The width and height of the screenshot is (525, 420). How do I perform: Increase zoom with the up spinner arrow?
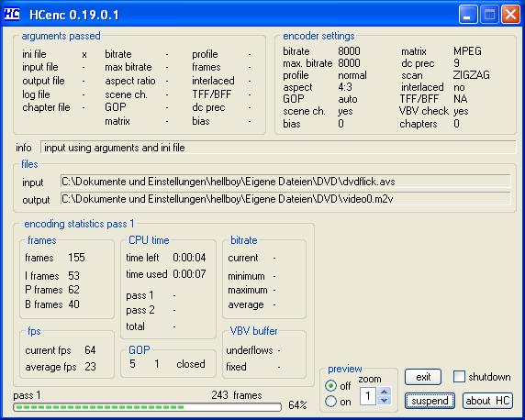click(x=384, y=392)
